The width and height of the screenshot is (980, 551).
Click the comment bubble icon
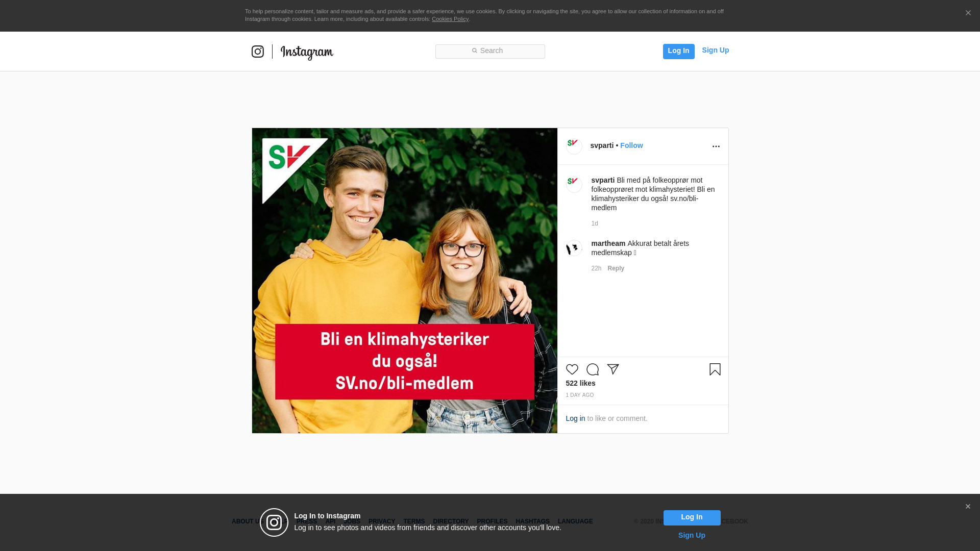593,369
